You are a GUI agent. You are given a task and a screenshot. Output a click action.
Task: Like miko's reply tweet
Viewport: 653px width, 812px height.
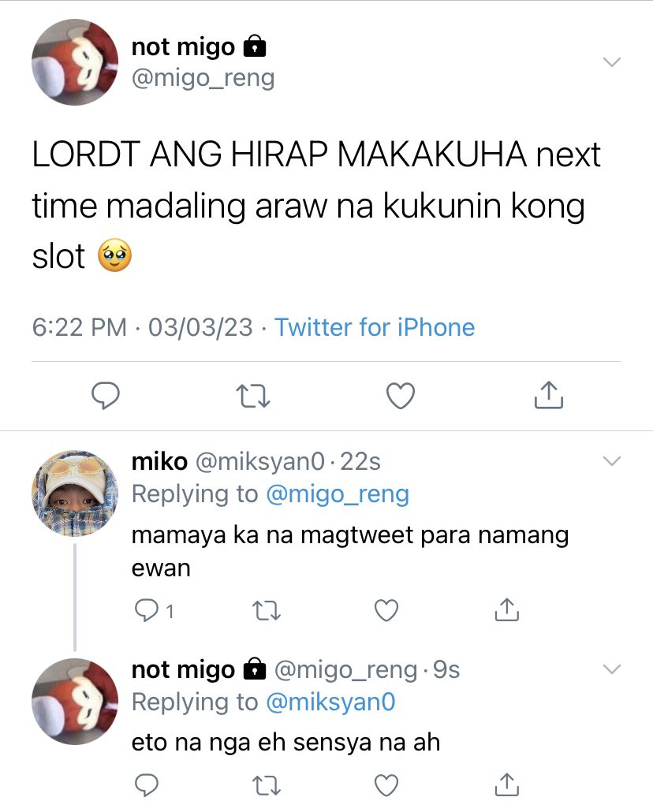pyautogui.click(x=386, y=610)
